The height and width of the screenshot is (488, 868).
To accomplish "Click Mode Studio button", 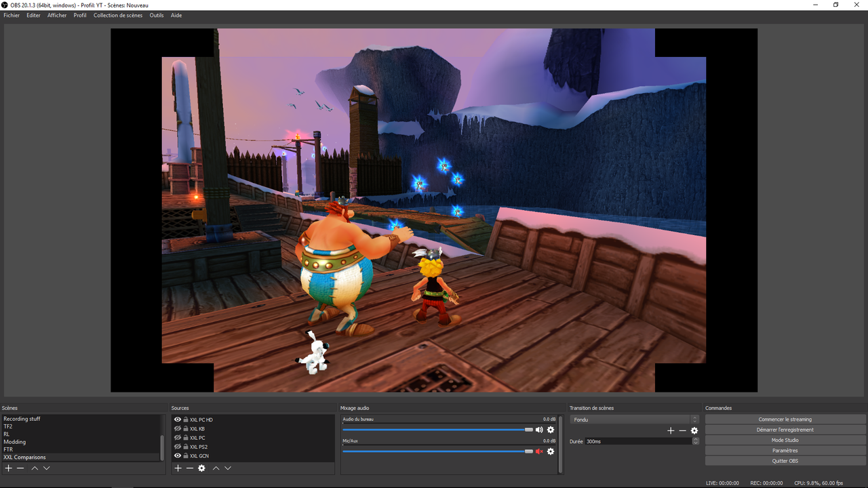I will coord(785,440).
